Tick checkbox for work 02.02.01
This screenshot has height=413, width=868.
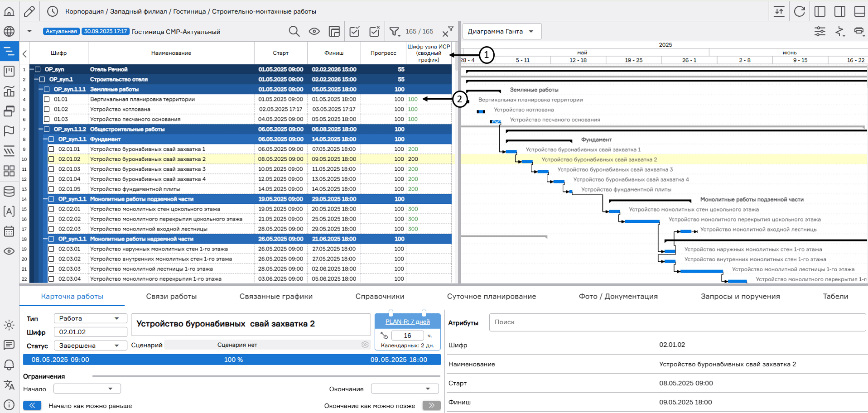pos(51,209)
